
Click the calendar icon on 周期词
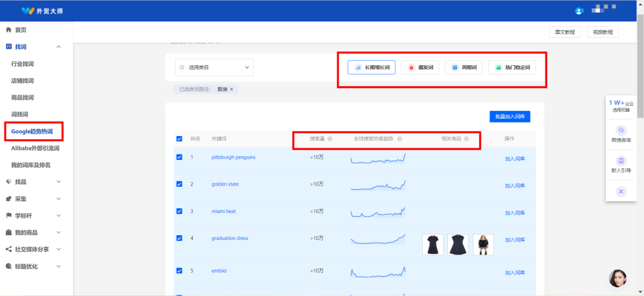click(x=454, y=67)
